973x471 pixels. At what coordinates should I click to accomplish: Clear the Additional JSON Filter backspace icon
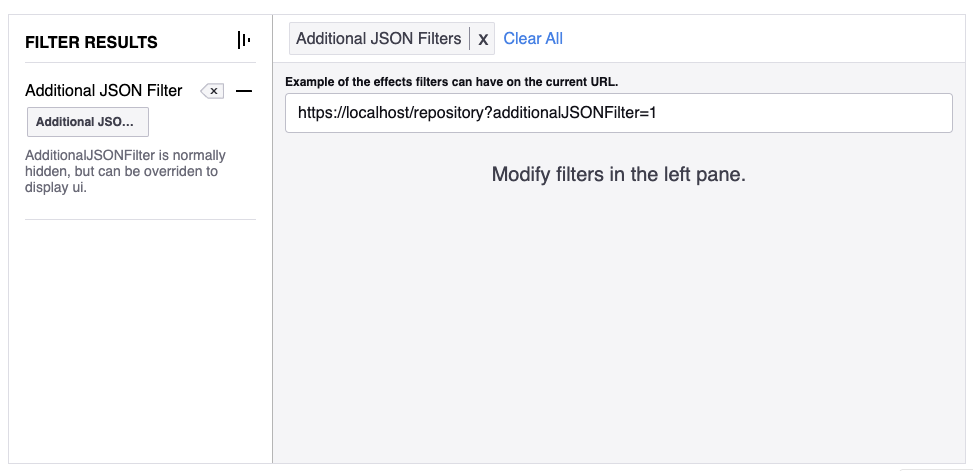212,91
